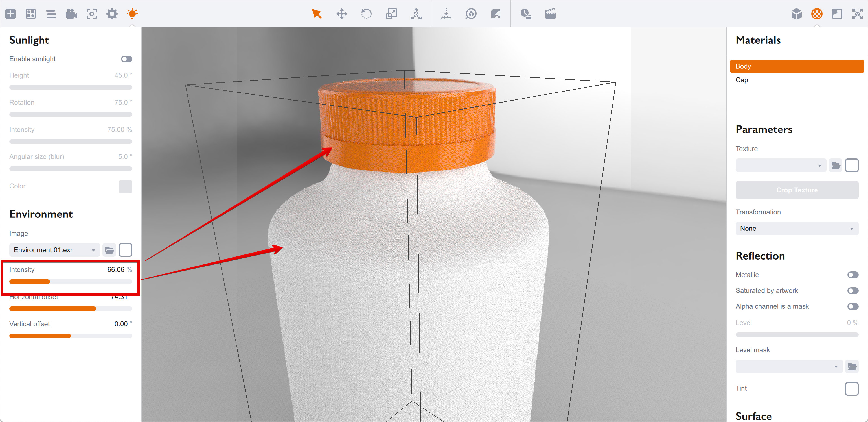Open the Level mask dropdown
Image resolution: width=868 pixels, height=422 pixels.
pos(788,366)
